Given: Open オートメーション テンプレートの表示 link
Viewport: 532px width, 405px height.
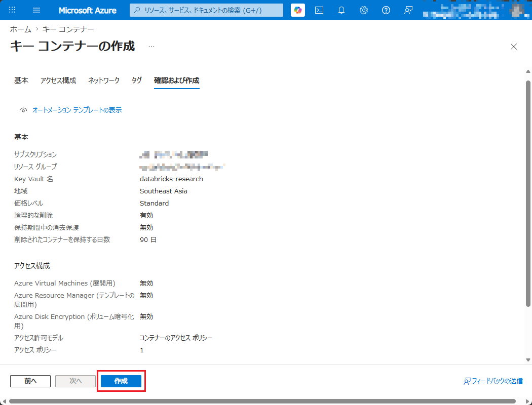Looking at the screenshot, I should tap(77, 110).
